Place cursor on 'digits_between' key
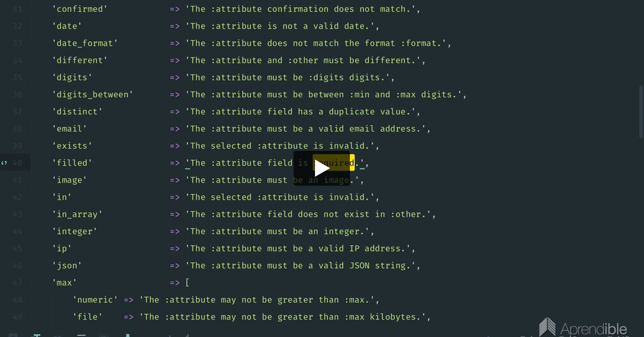644x337 pixels. (92, 95)
